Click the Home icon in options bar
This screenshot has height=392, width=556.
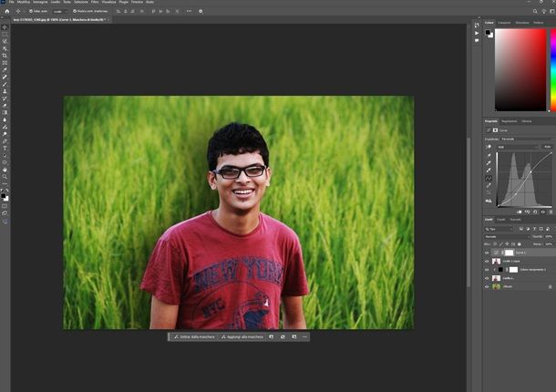click(7, 11)
